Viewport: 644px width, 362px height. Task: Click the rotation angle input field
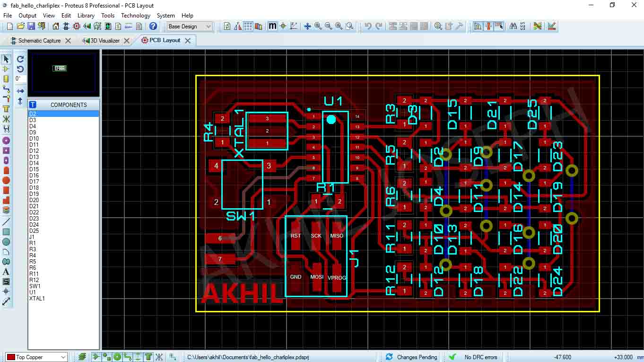click(x=20, y=79)
